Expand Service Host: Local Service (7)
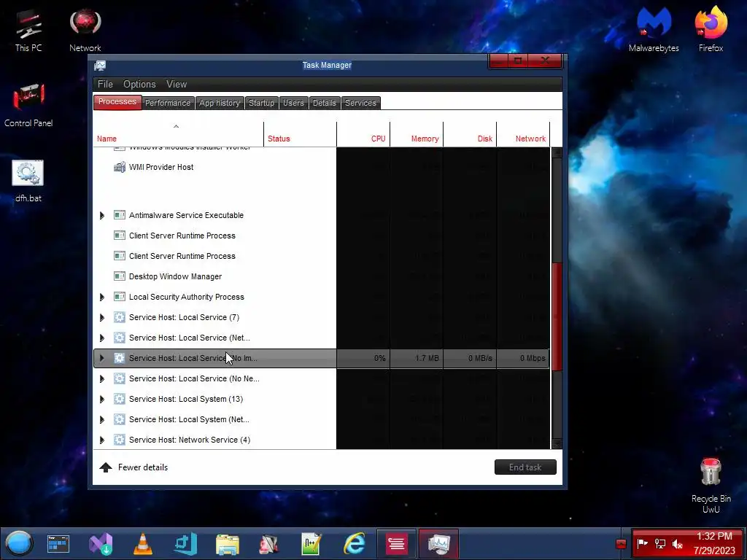The height and width of the screenshot is (560, 747). coord(102,318)
